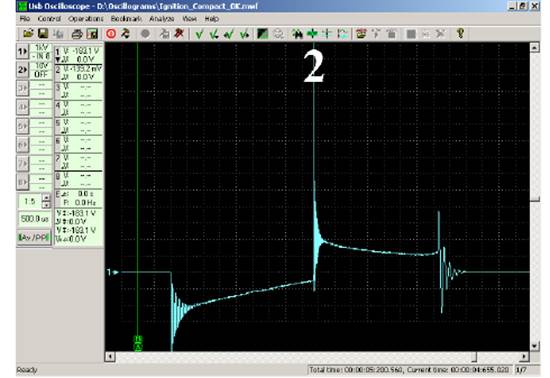Image resolution: width=550 pixels, height=378 pixels.
Task: Click the save oscillogram floppy icon
Action: coord(43,34)
